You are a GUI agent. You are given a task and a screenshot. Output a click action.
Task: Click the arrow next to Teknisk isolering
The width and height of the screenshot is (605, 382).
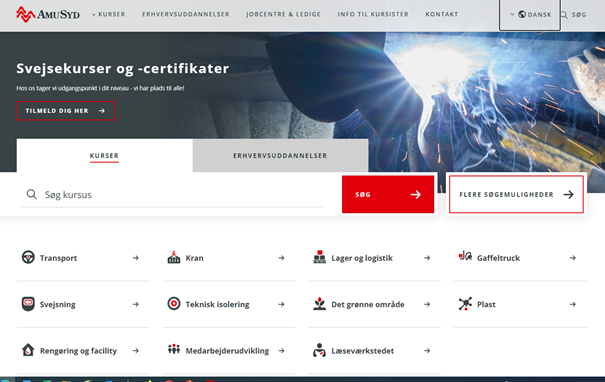coord(281,304)
